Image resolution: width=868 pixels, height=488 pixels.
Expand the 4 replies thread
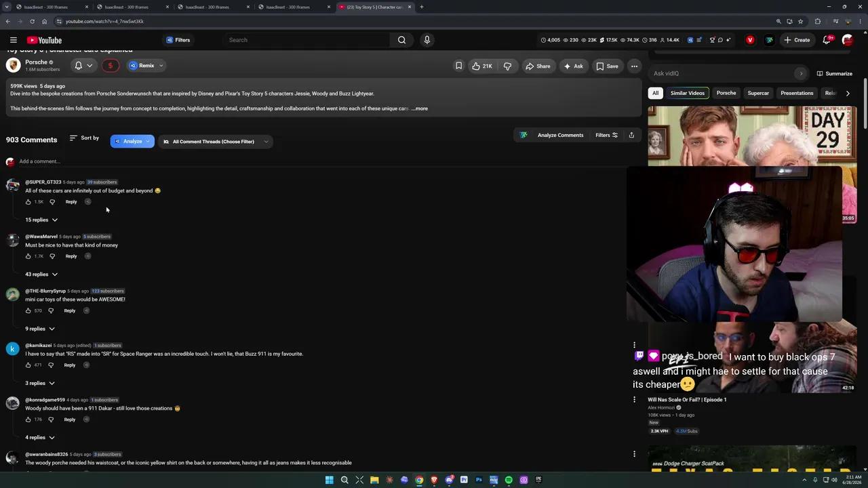[x=40, y=438]
